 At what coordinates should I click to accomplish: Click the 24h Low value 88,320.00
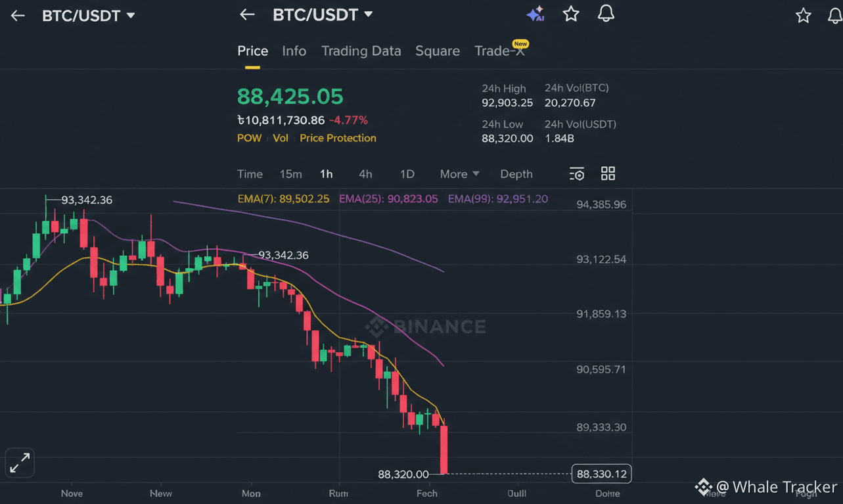click(x=507, y=139)
